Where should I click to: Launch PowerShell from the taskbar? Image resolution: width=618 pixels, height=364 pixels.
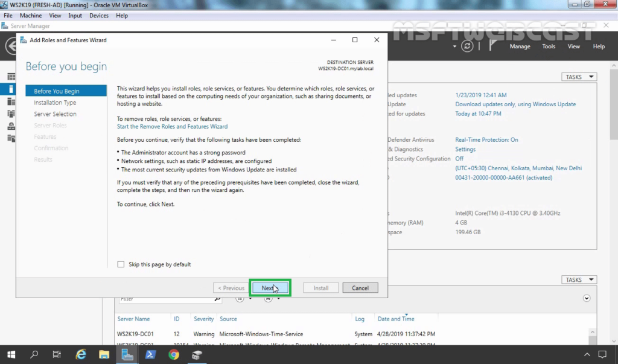pyautogui.click(x=150, y=354)
